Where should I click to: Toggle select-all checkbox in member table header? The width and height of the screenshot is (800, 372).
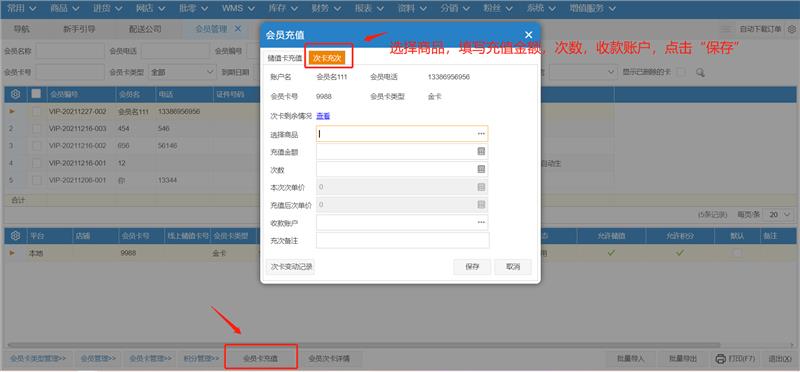pos(36,94)
